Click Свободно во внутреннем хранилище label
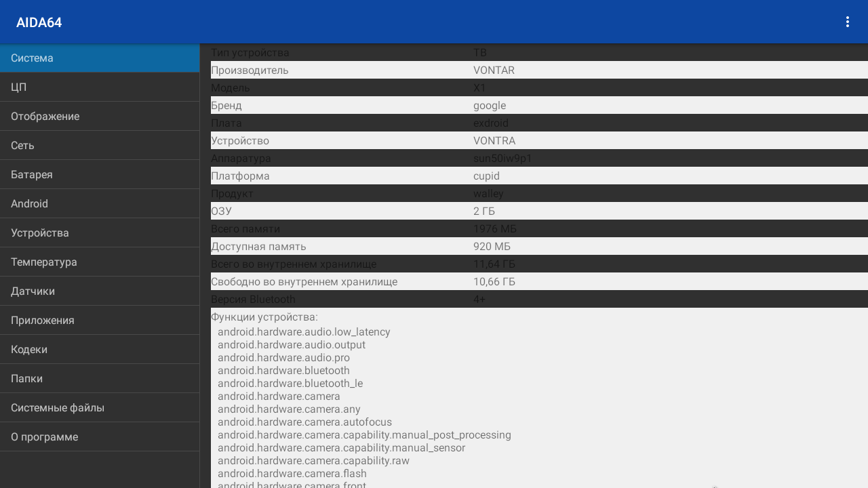Screen dimensions: 868x488 point(304,282)
